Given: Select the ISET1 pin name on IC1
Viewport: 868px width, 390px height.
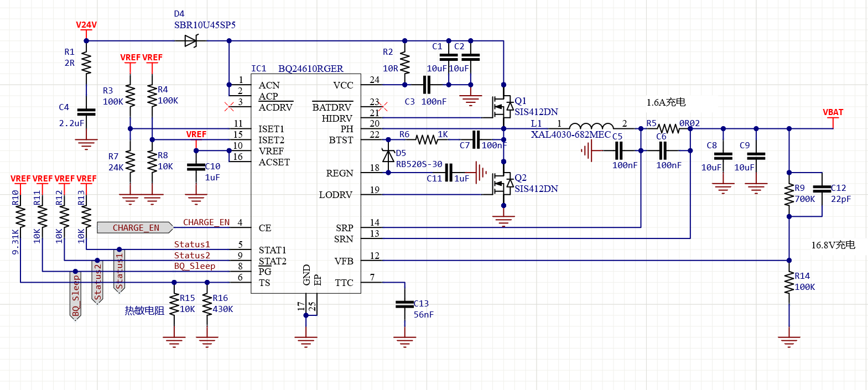Looking at the screenshot, I should [271, 129].
